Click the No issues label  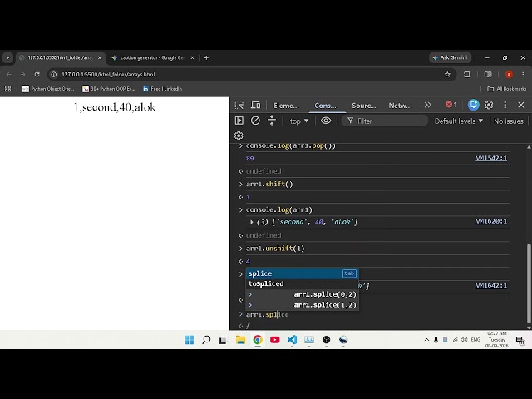coord(508,121)
